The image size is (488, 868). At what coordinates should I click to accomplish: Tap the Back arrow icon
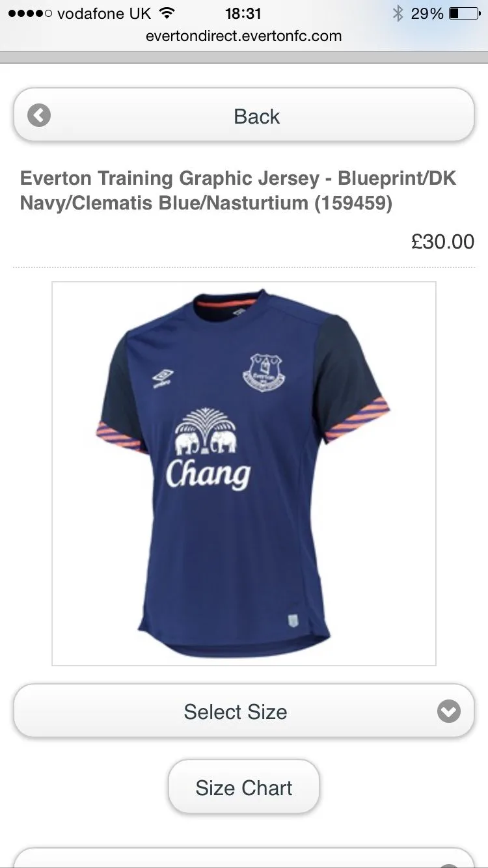click(x=39, y=116)
